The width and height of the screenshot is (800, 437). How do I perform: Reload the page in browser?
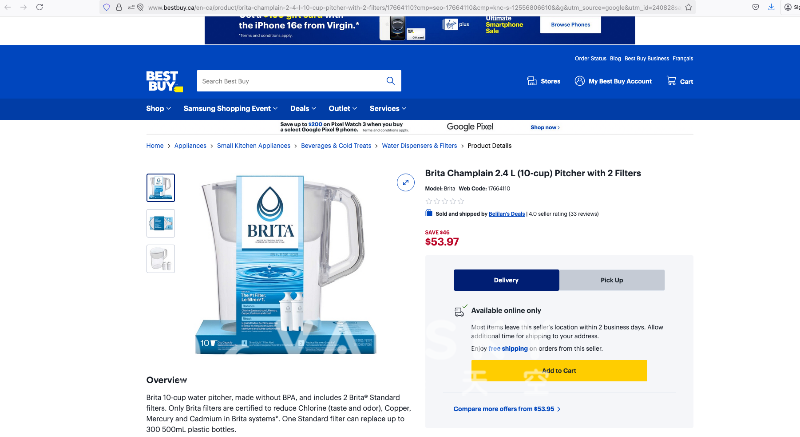point(39,7)
